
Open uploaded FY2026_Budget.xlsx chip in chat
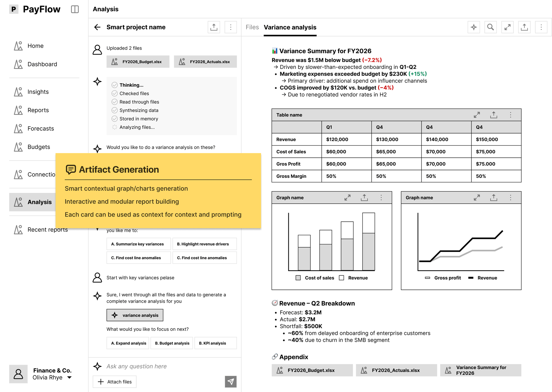click(138, 62)
